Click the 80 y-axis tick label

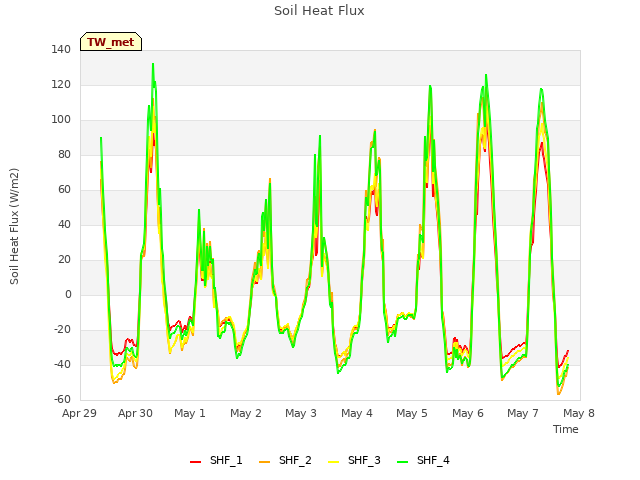[64, 155]
